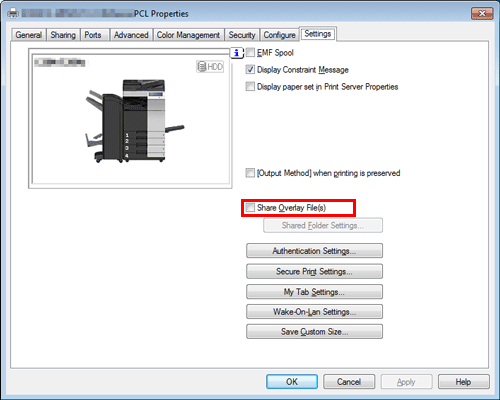Close the PCL Properties window
The width and height of the screenshot is (500, 400).
(x=482, y=14)
